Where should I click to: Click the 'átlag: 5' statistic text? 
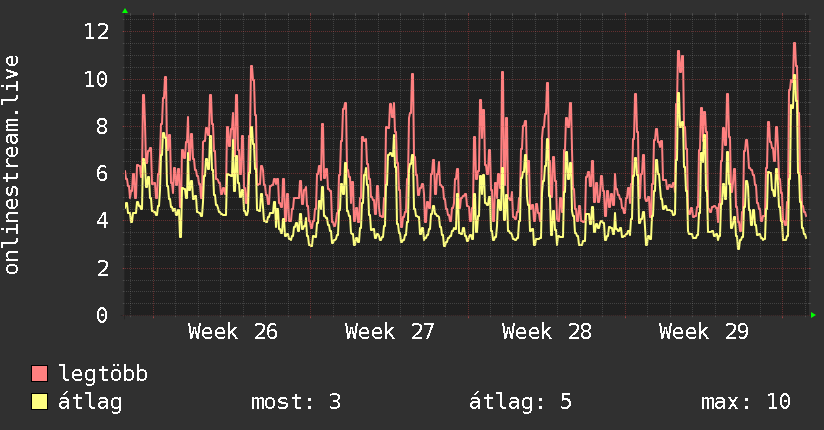(520, 402)
